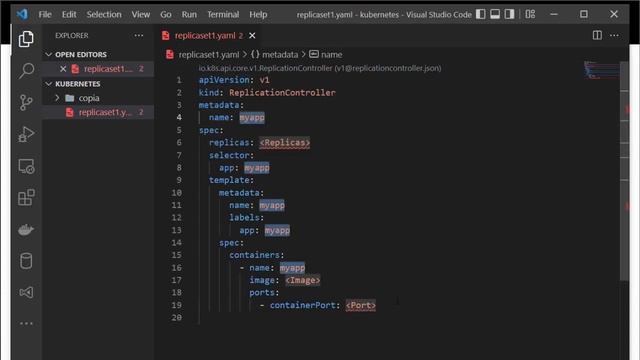Open Remote Explorer icon

pyautogui.click(x=26, y=166)
